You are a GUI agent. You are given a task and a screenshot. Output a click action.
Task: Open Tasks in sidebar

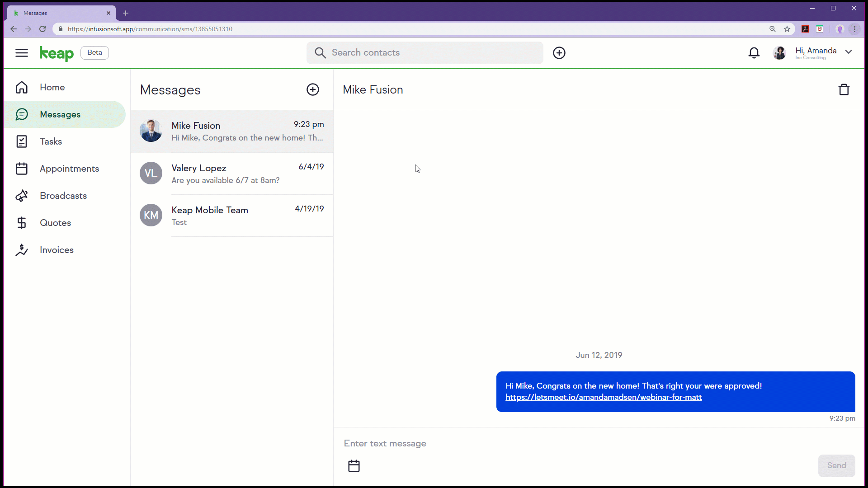pos(51,141)
